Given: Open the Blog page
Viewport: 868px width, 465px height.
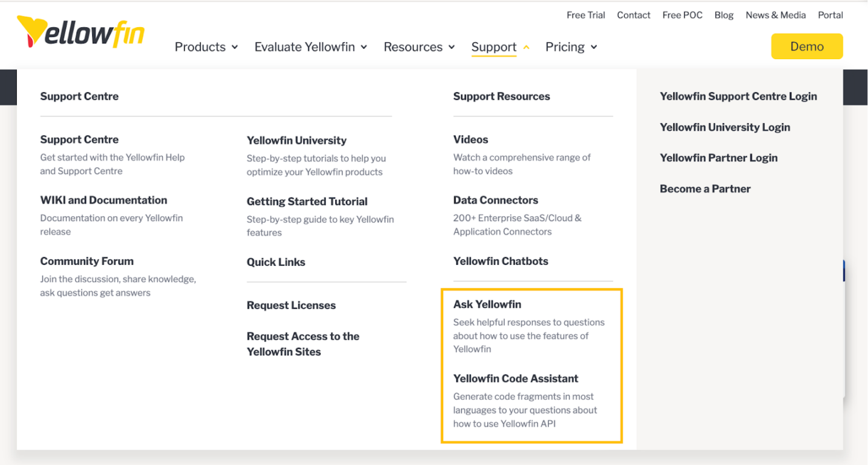Looking at the screenshot, I should click(724, 14).
